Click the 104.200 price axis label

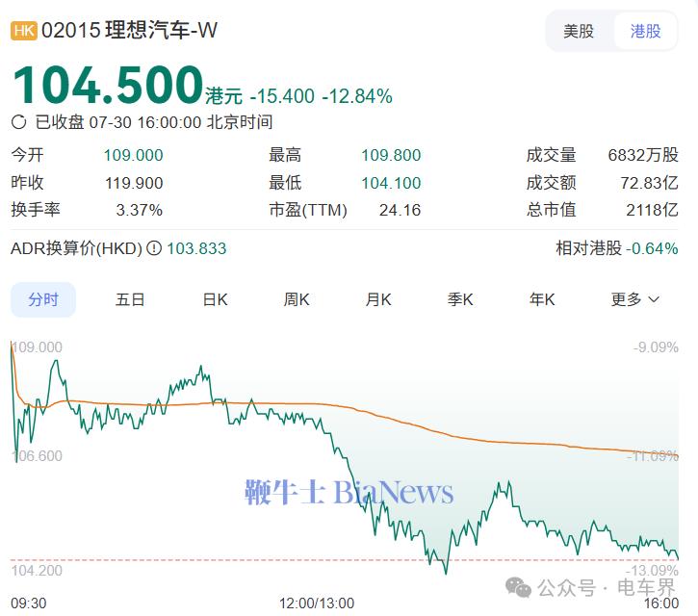pyautogui.click(x=37, y=571)
